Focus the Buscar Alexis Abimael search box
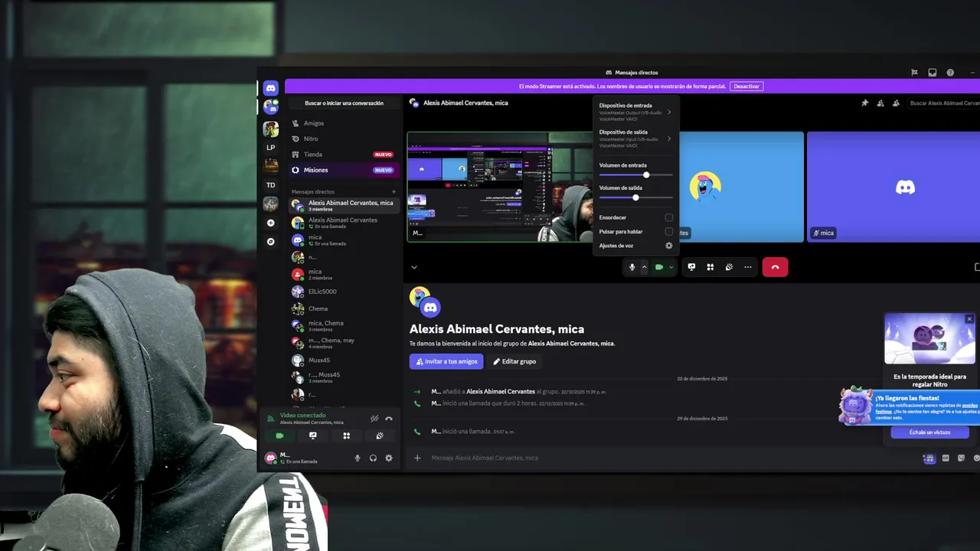Image resolution: width=980 pixels, height=551 pixels. coord(944,103)
